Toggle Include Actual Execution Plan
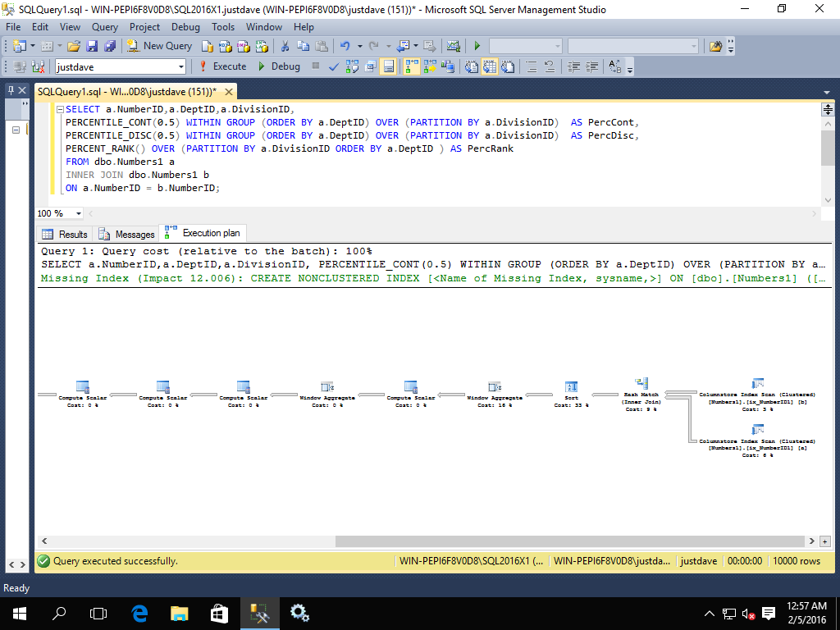Viewport: 840px width, 630px height. click(411, 66)
